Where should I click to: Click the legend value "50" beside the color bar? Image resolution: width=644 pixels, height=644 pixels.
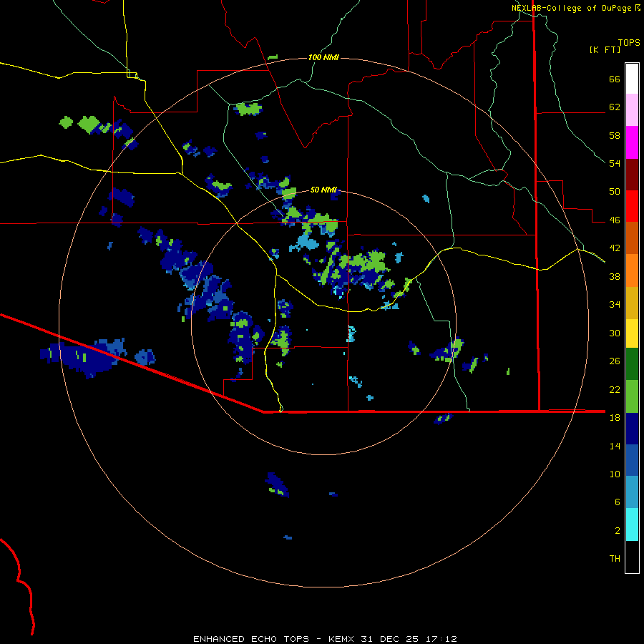click(615, 192)
